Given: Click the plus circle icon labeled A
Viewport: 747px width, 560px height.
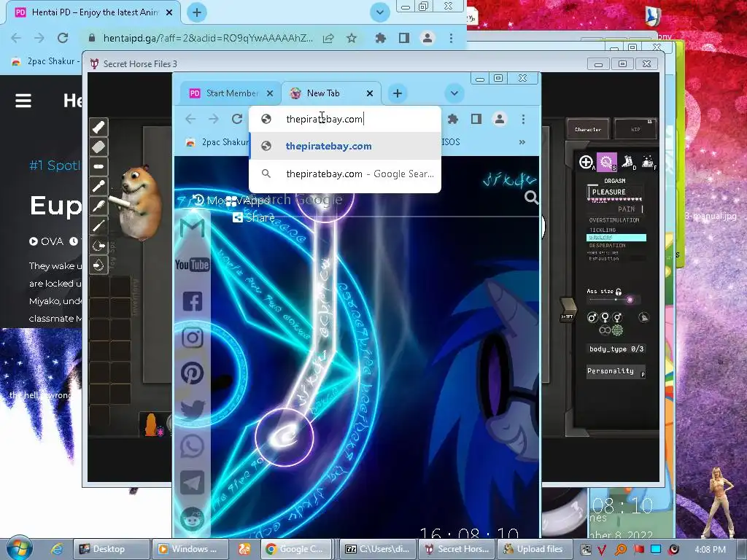Looking at the screenshot, I should (586, 163).
